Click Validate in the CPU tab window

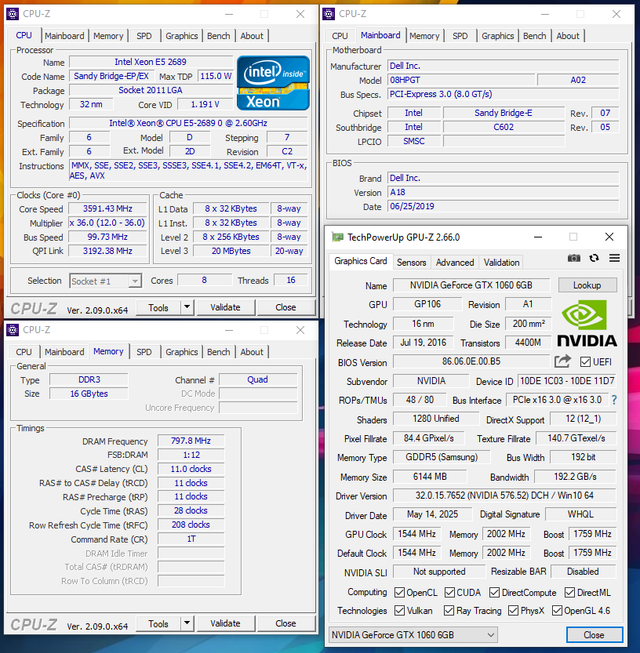point(225,307)
